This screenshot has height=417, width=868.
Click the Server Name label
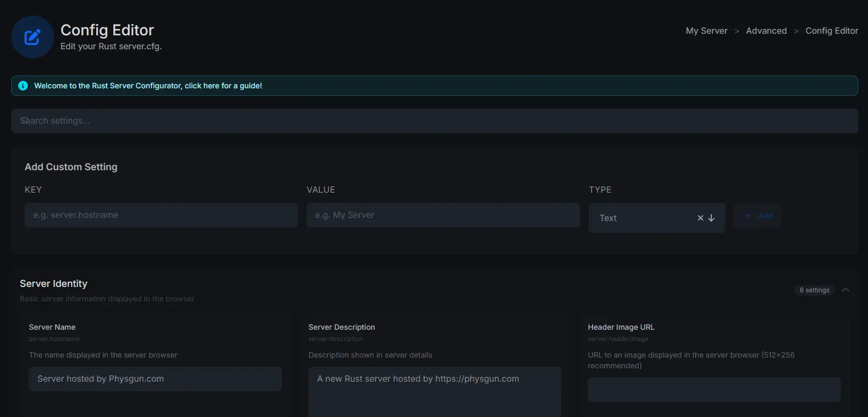[x=52, y=327]
